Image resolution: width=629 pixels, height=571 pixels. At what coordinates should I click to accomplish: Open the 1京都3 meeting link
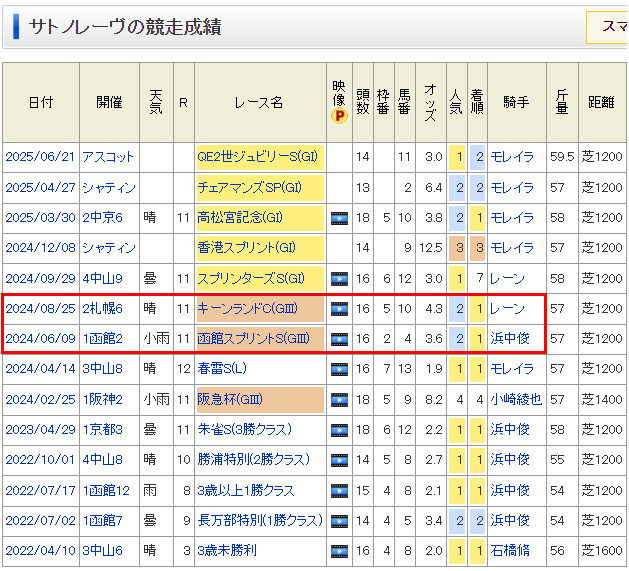(102, 429)
